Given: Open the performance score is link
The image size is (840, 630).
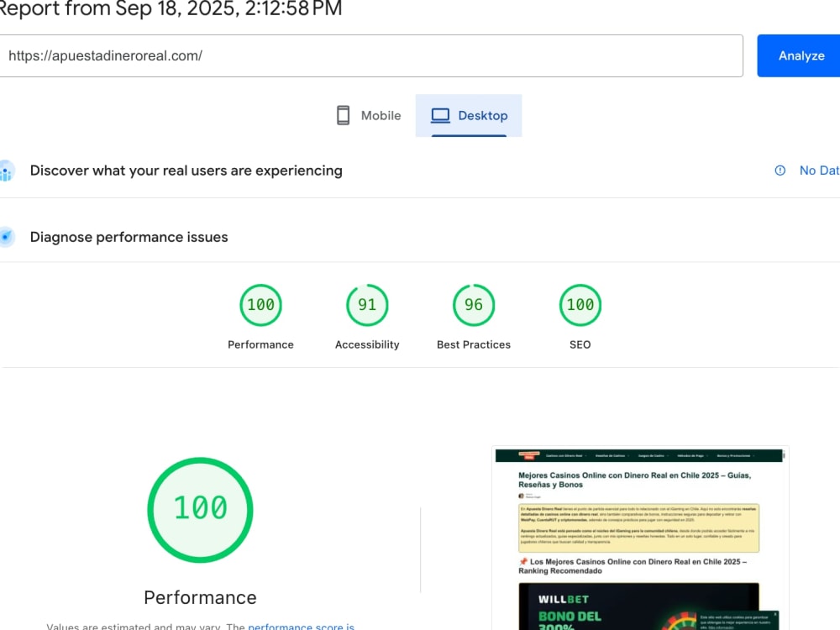Looking at the screenshot, I should 301,626.
